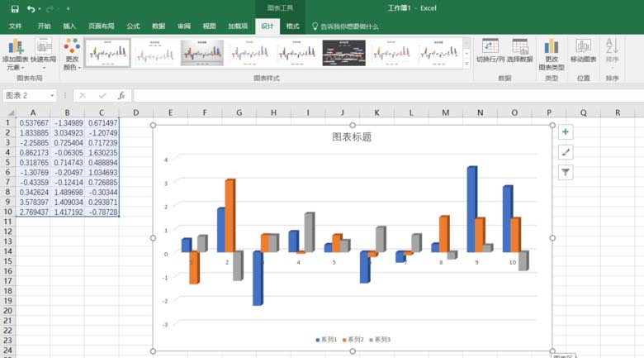Viewport: 644px width, 358px height.
Task: Open the customize quick access toolbar dropdown
Action: (x=68, y=8)
